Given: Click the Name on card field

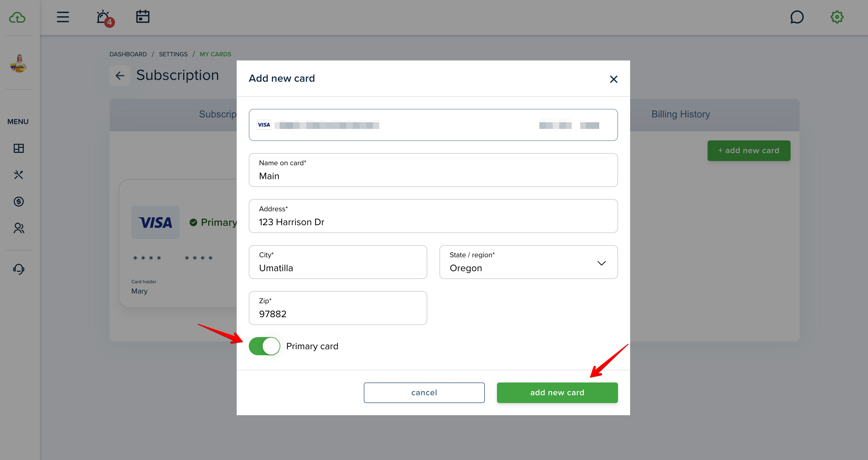Looking at the screenshot, I should (433, 170).
